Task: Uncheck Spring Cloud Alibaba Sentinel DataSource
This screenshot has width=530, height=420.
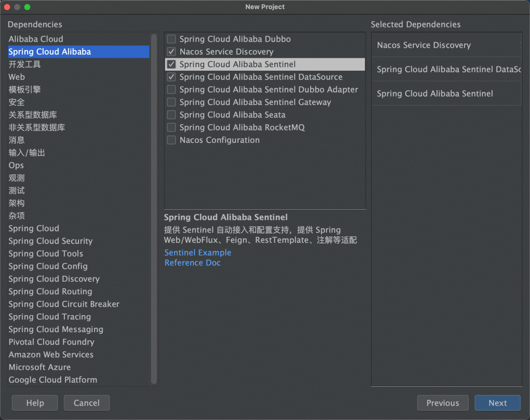Action: (x=171, y=77)
